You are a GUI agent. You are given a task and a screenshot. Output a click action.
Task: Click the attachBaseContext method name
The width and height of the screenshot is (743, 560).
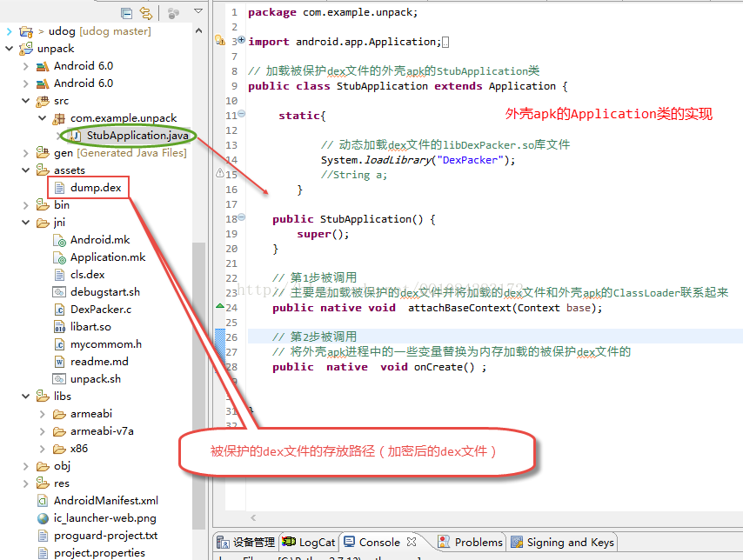pos(459,308)
